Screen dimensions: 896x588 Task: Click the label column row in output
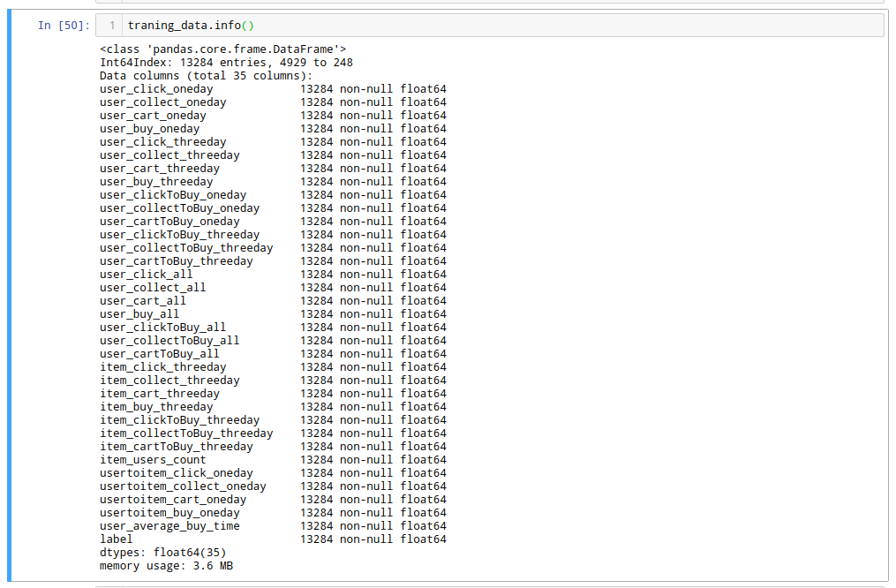pyautogui.click(x=117, y=539)
